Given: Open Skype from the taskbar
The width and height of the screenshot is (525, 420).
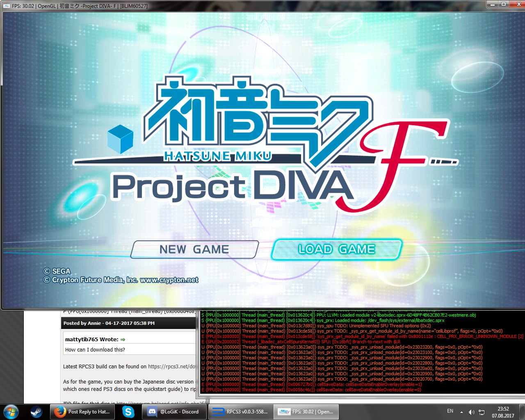Looking at the screenshot, I should [x=129, y=412].
